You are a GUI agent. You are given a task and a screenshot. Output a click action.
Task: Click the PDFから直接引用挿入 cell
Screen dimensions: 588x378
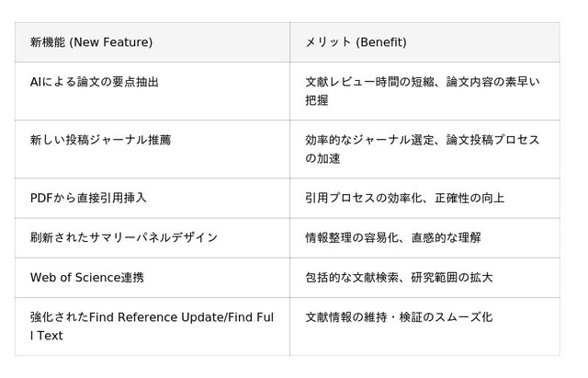(x=88, y=198)
